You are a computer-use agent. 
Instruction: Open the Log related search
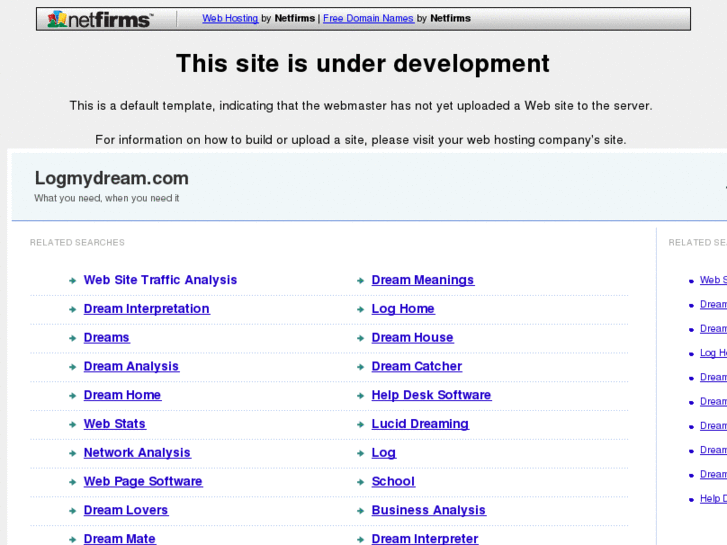point(384,452)
